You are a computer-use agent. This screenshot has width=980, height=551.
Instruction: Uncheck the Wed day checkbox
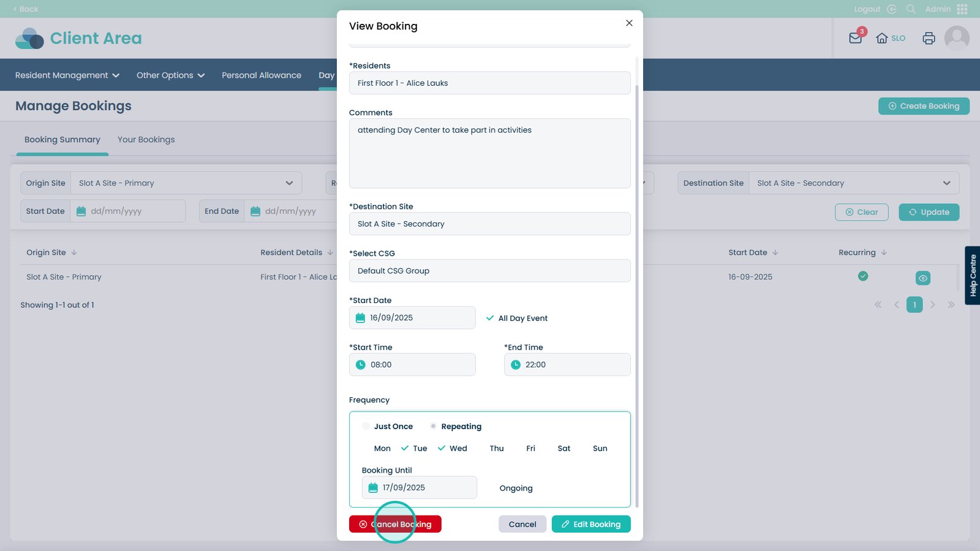[442, 448]
